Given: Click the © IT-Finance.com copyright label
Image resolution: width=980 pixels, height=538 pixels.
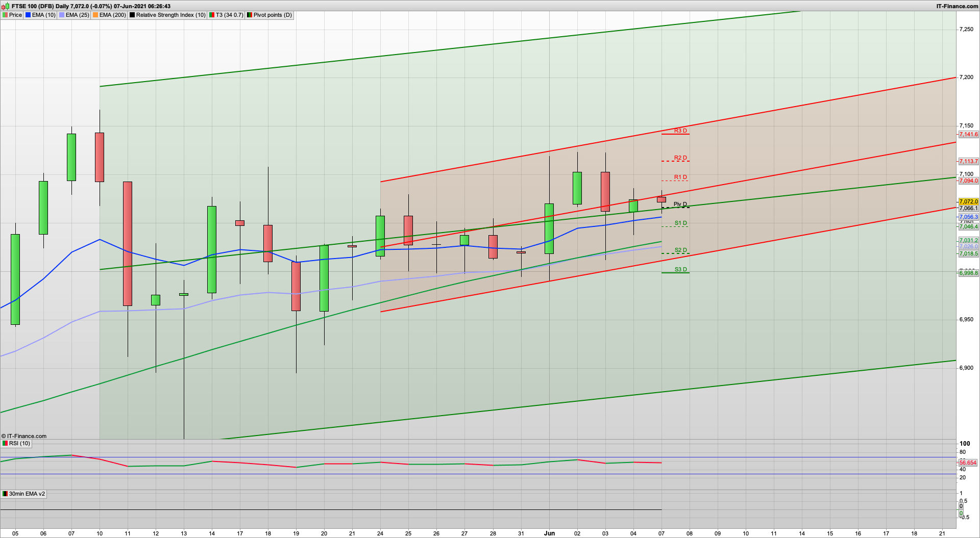Looking at the screenshot, I should 23,436.
